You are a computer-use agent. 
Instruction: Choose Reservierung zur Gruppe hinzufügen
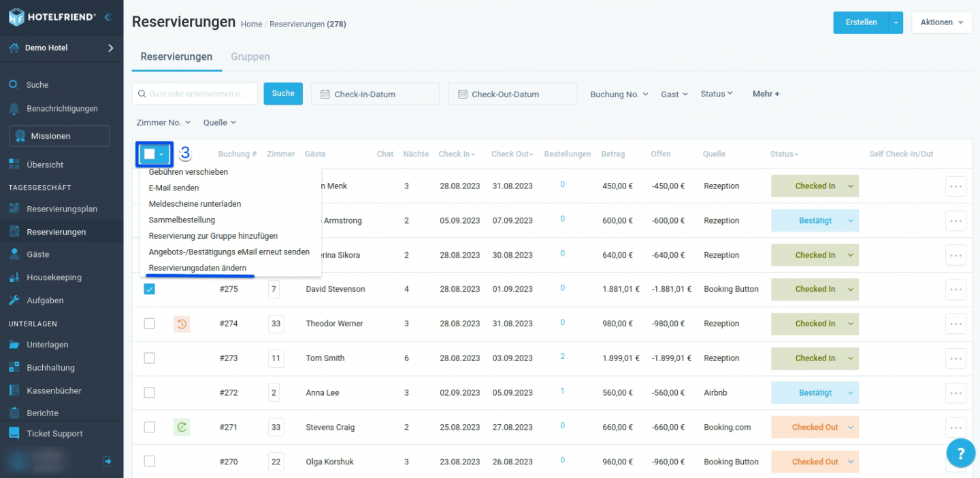(x=213, y=236)
